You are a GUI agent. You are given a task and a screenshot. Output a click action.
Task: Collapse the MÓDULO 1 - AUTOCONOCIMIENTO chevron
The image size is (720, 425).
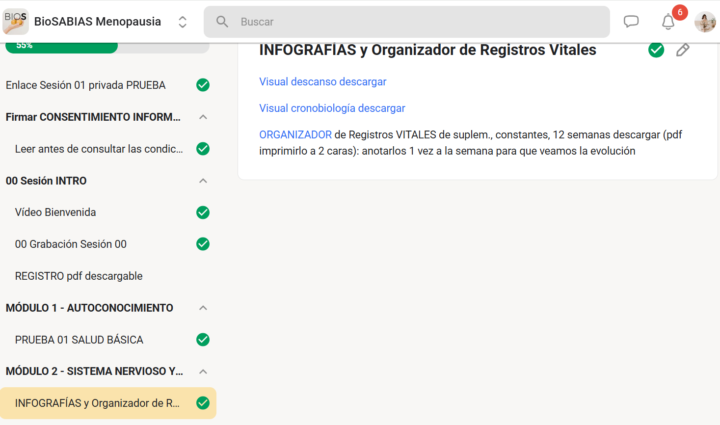tap(203, 308)
